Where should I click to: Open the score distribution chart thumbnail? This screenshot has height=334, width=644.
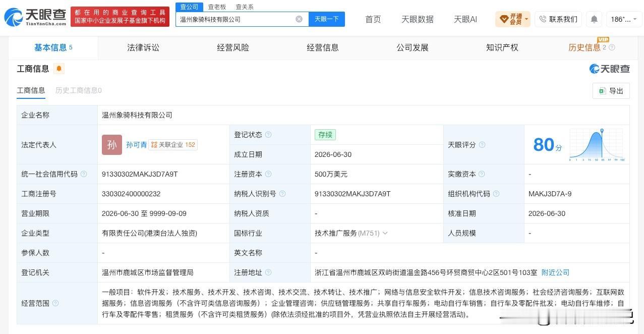pyautogui.click(x=597, y=145)
